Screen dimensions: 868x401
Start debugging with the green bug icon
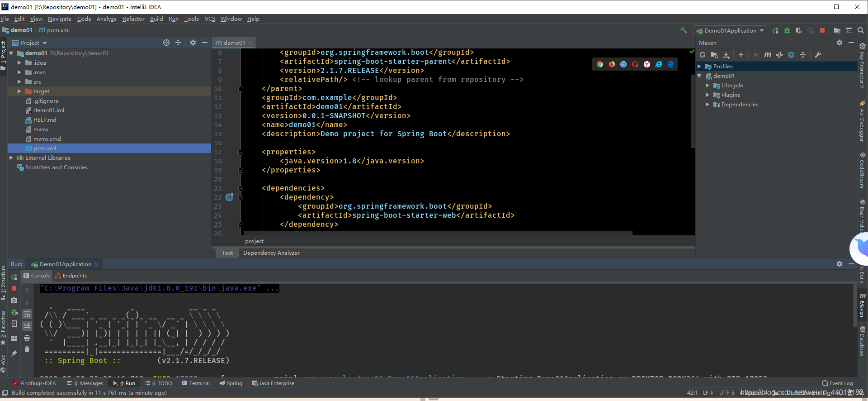pos(787,31)
